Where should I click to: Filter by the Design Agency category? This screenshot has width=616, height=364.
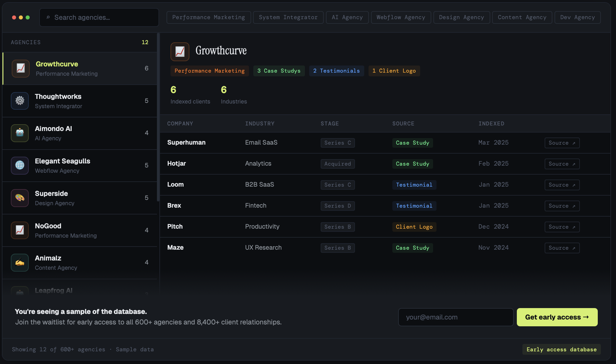click(461, 17)
